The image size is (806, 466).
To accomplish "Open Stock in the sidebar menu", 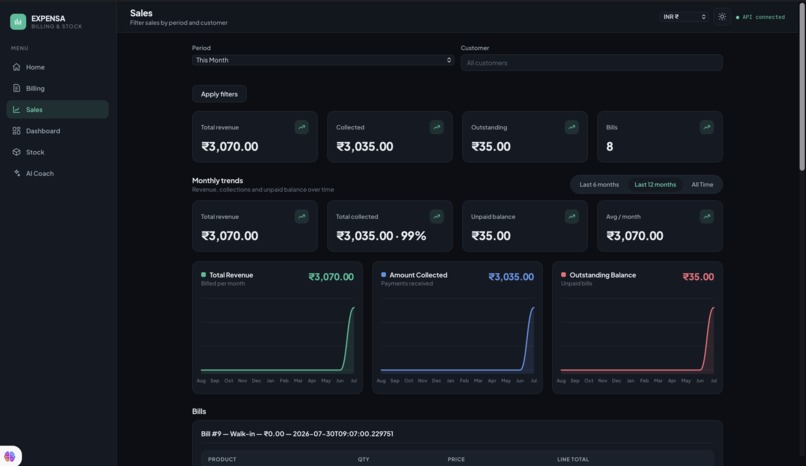I will pyautogui.click(x=58, y=152).
